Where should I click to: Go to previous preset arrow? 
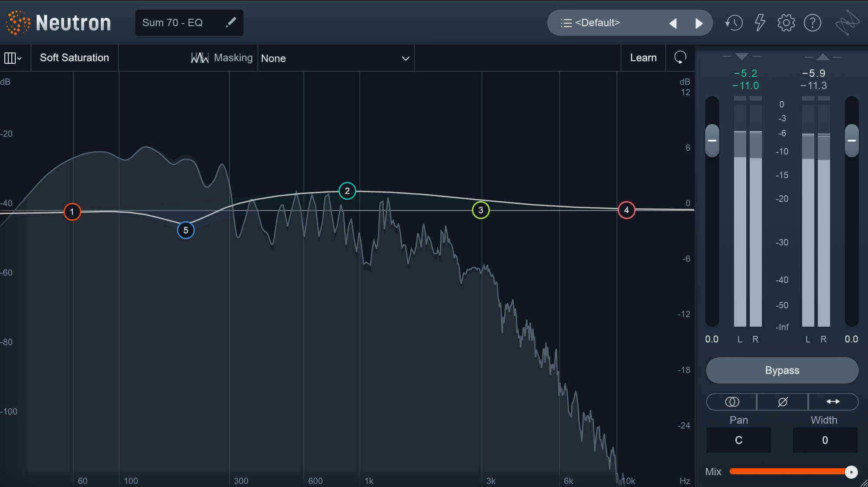673,23
